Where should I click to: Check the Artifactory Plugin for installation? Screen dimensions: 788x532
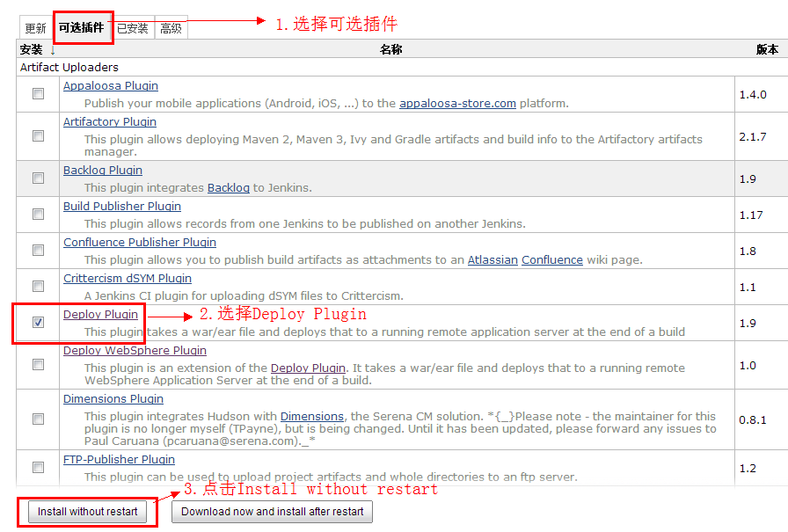click(x=36, y=136)
